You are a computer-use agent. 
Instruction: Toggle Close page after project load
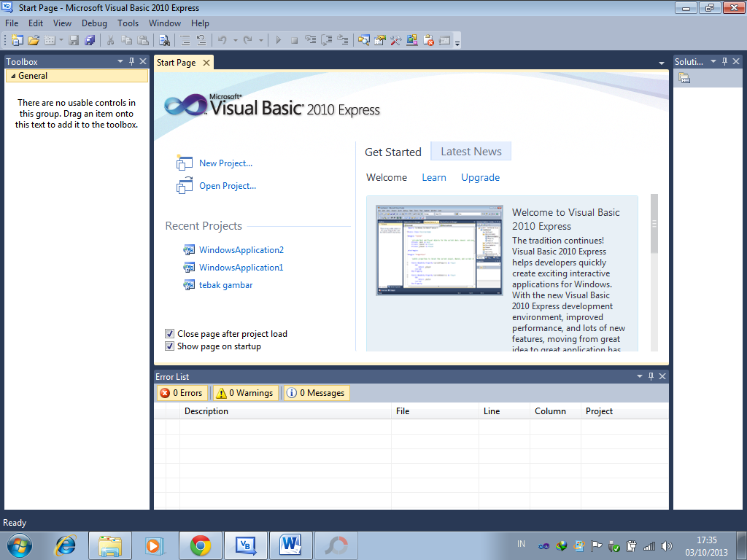tap(169, 334)
